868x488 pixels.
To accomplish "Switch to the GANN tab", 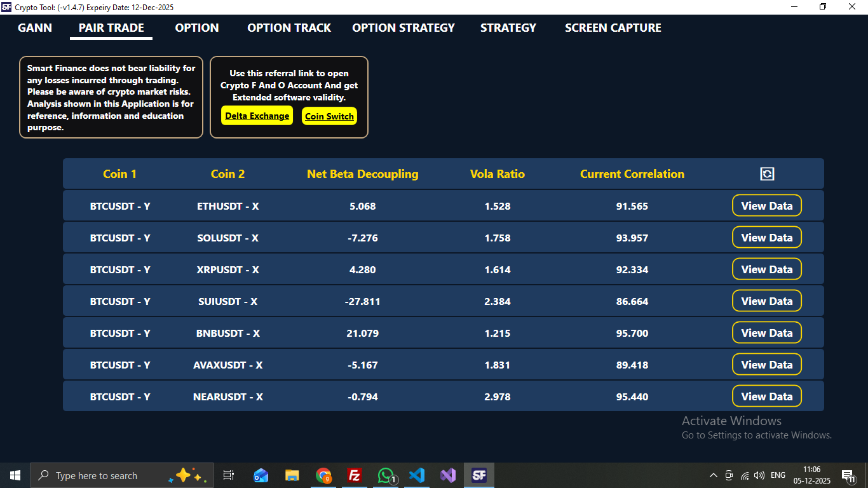I will 35,27.
